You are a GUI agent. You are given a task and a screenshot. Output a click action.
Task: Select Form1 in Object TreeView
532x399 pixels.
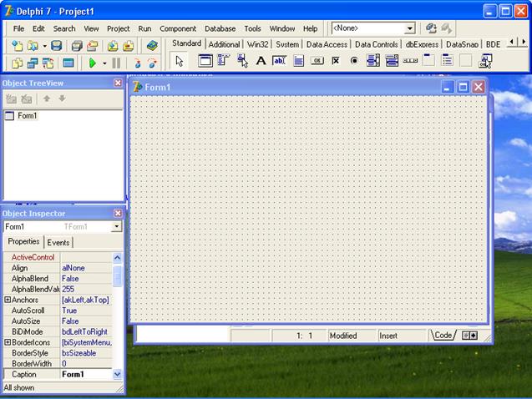point(27,116)
